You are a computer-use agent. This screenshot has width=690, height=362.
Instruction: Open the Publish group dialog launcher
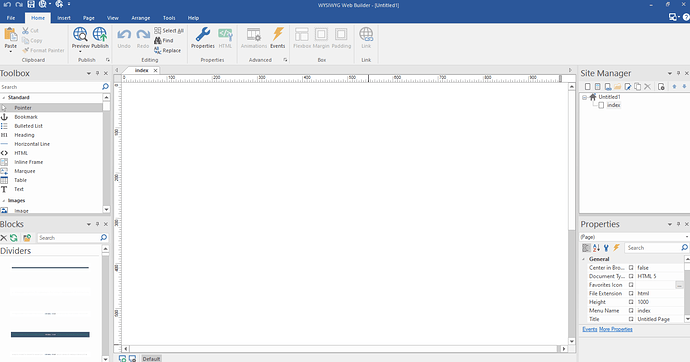(x=108, y=60)
